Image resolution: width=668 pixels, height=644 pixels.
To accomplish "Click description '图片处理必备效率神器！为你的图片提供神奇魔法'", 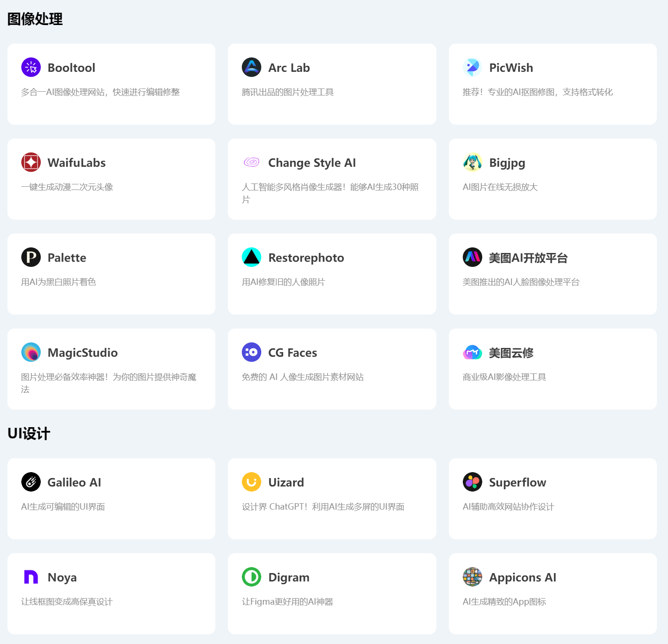I will (x=109, y=383).
